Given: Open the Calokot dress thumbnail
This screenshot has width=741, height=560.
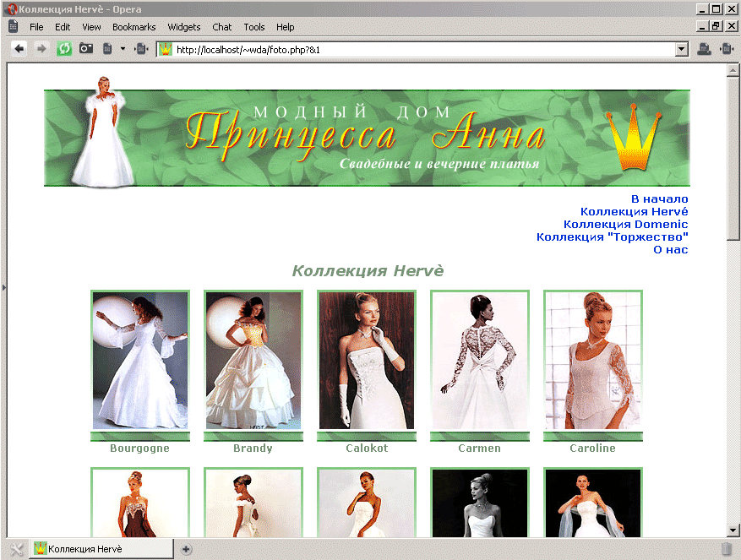Looking at the screenshot, I should [x=367, y=361].
